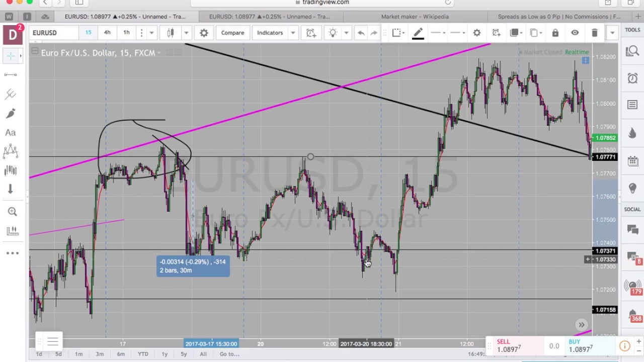Screen dimensions: 644x362
Task: Open more drawing tools ellipsis
Action: [12, 253]
